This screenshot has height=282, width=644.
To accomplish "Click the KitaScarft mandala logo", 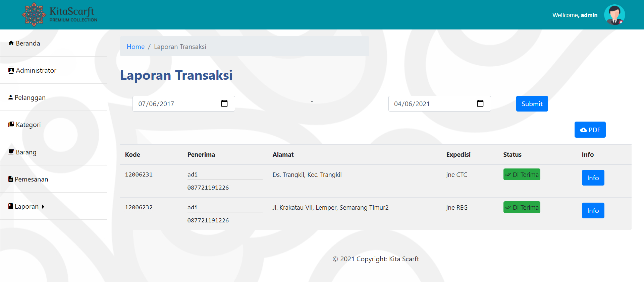I will (x=34, y=15).
